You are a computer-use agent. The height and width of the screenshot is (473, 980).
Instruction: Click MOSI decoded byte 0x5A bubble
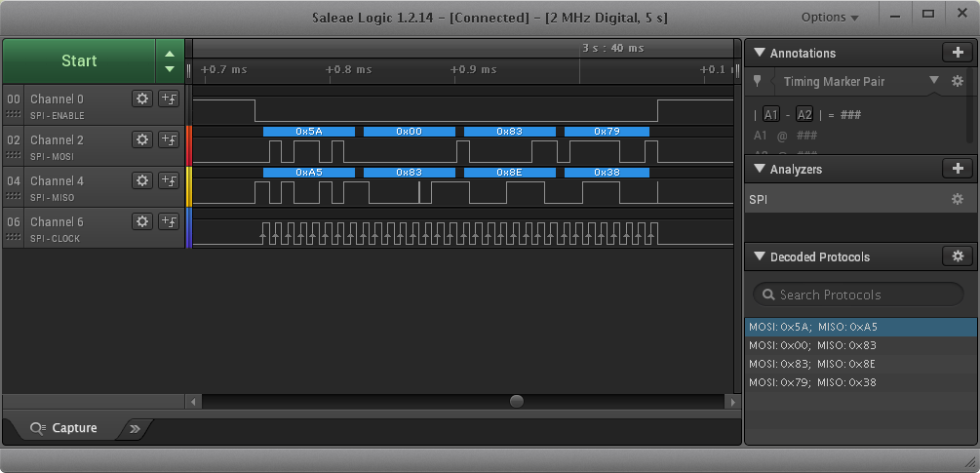click(x=309, y=132)
